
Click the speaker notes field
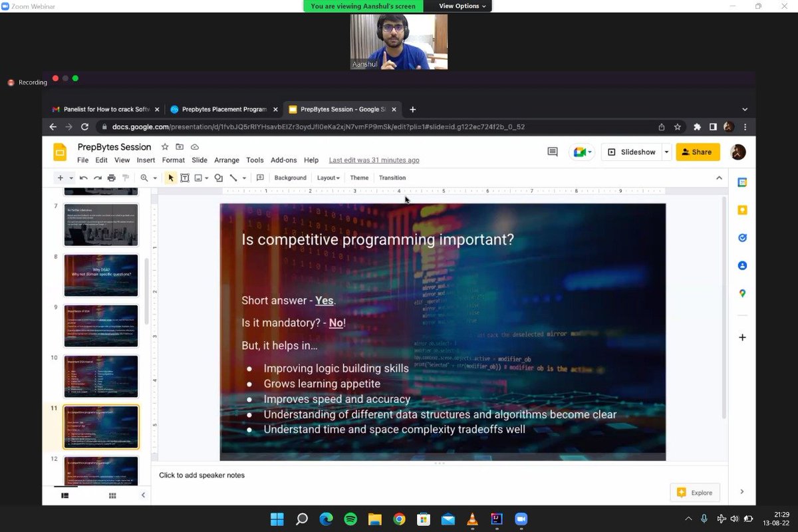pos(439,475)
